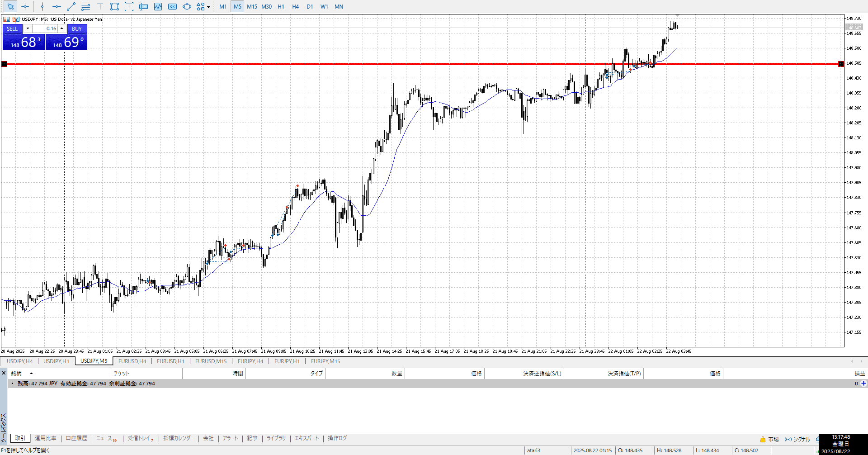Click the lot volume 0.16 input field
Screen dimensions: 868x455
pos(45,28)
